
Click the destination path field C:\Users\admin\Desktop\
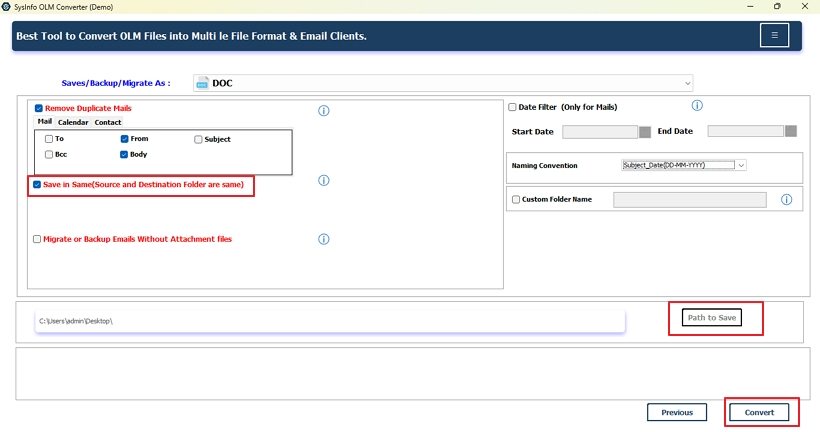point(330,321)
